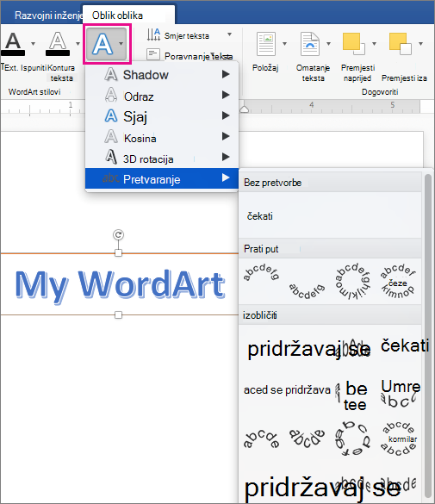Screen dimensions: 435x504
Task: Click the 'čekati' warp transform in izobličiti section
Action: 405,346
